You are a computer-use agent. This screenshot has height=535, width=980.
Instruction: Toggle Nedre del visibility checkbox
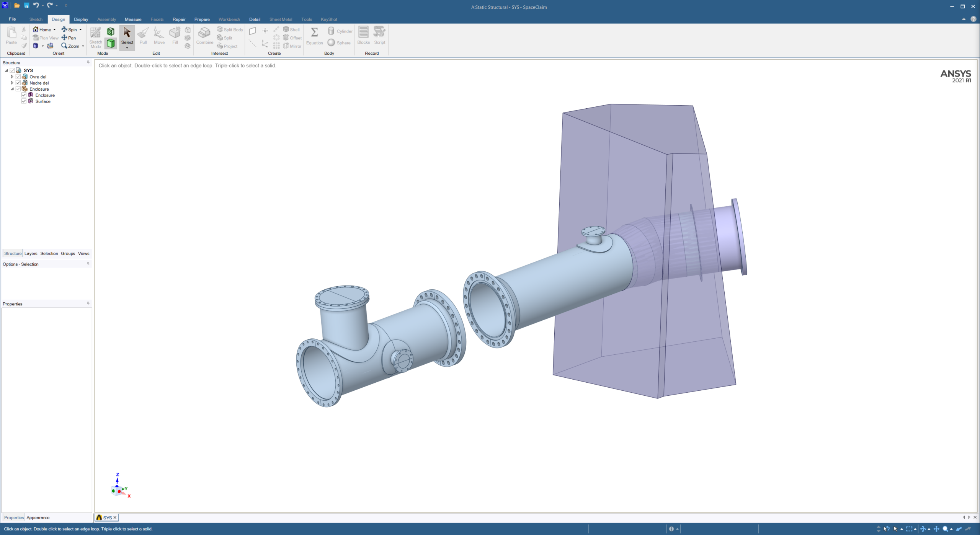click(x=18, y=83)
